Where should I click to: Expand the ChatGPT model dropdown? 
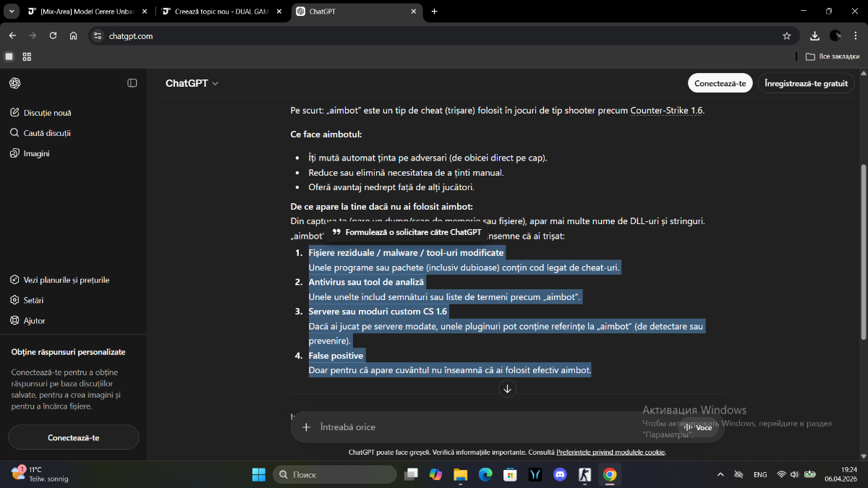192,83
